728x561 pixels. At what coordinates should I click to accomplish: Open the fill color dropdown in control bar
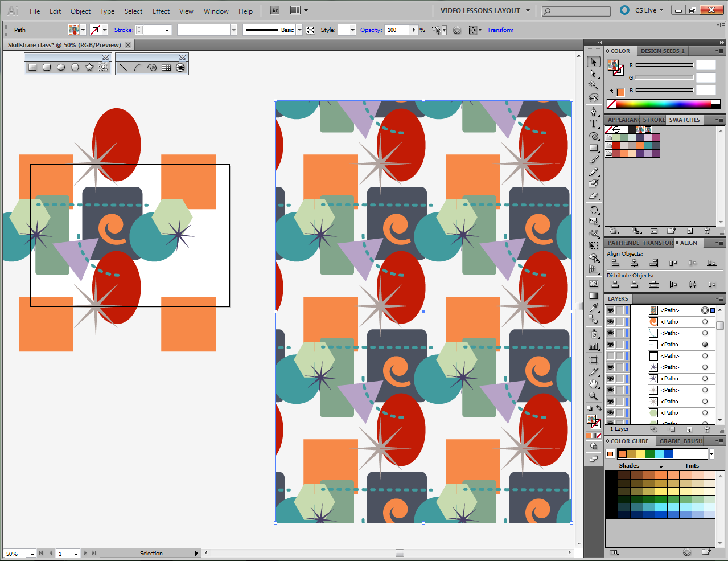tap(83, 30)
